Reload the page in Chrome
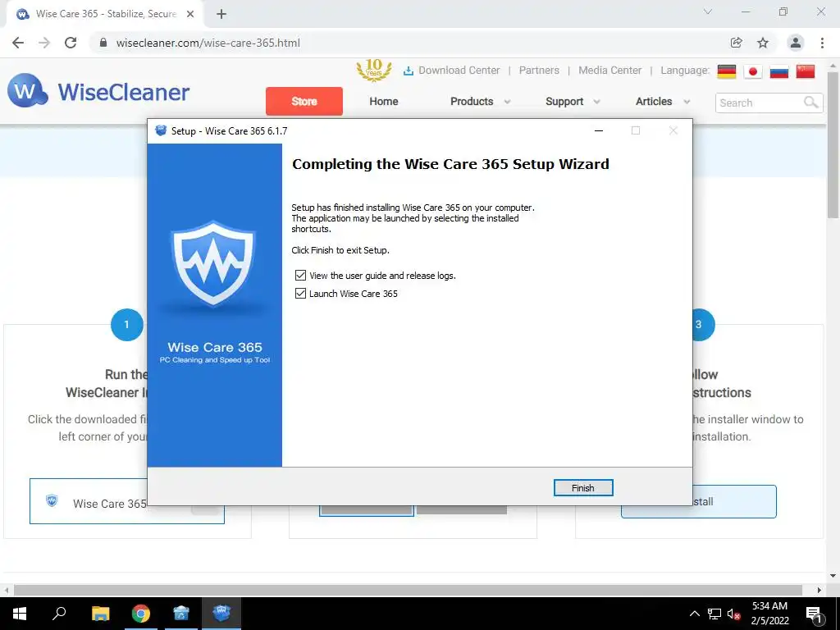The width and height of the screenshot is (840, 630). [71, 43]
